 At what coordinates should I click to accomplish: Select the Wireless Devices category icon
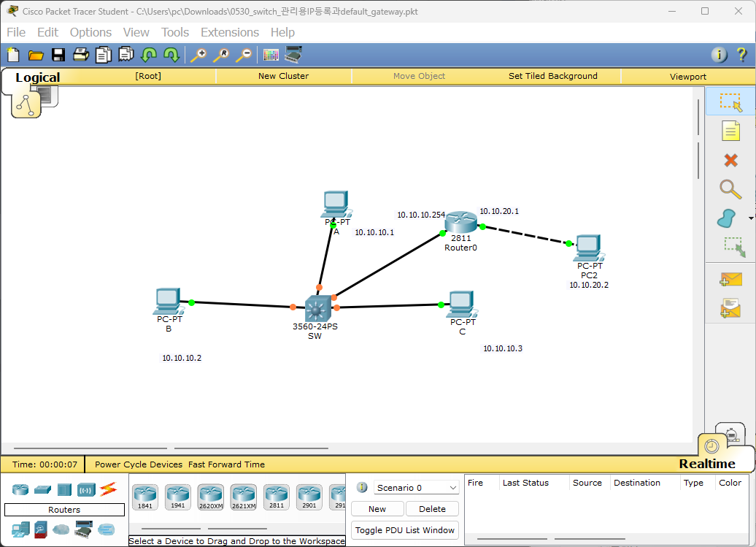tap(86, 491)
